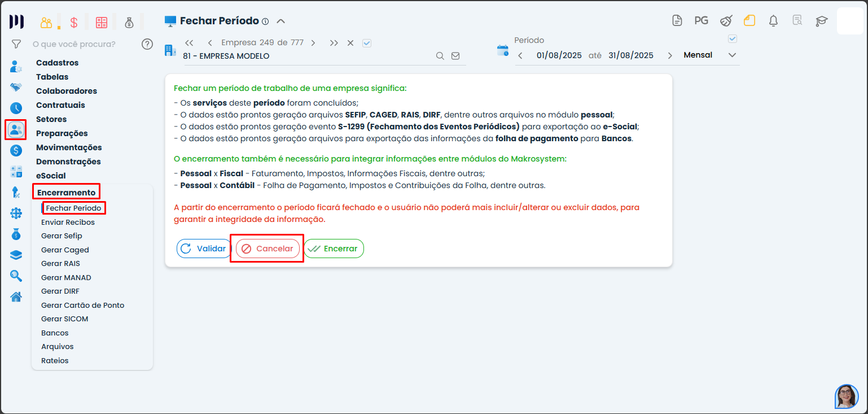Open the help question mark icon
The height and width of the screenshot is (414, 868).
(x=147, y=44)
